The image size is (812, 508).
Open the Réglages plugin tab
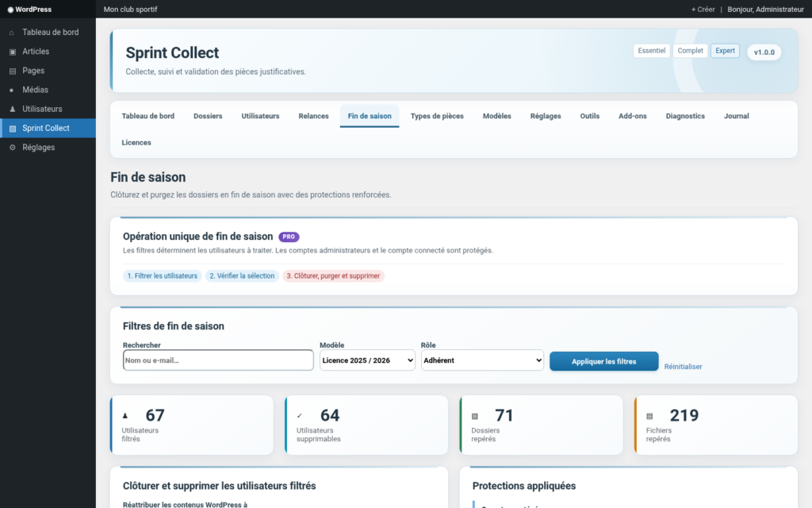click(x=546, y=116)
